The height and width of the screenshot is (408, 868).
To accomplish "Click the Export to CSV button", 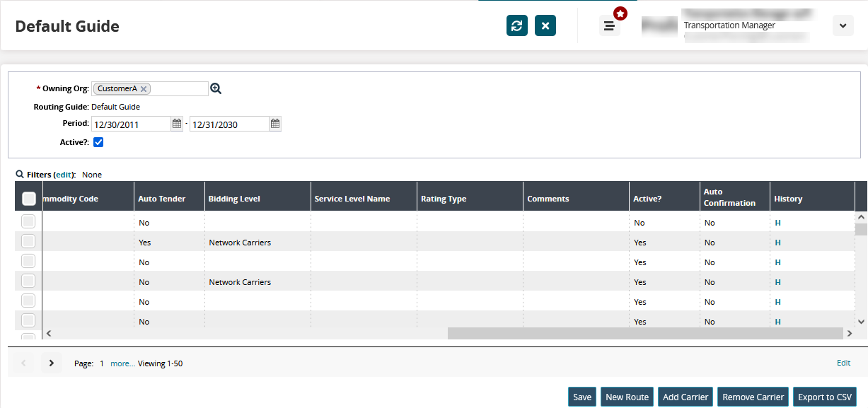I will click(x=825, y=397).
